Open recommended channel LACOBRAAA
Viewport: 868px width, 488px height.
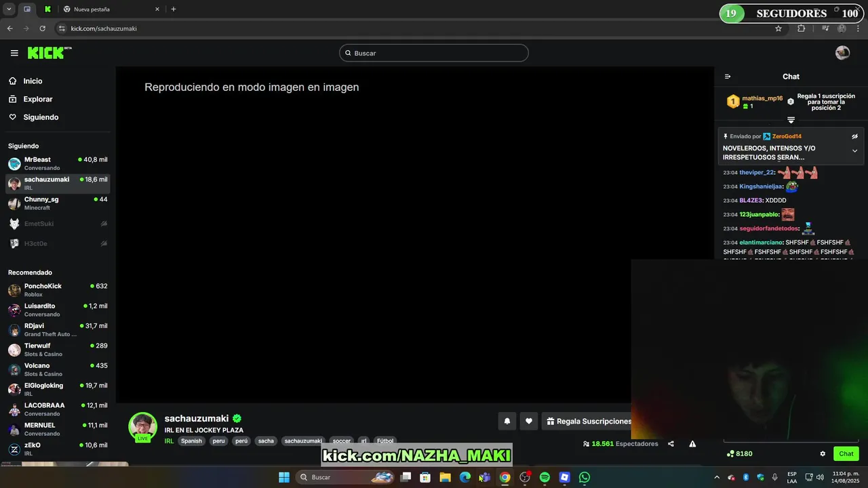point(58,409)
